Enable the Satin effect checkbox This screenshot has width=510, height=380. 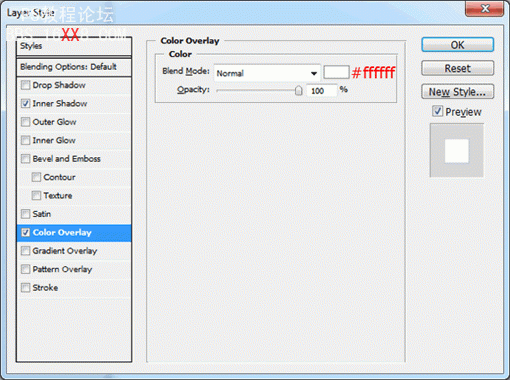coord(25,214)
